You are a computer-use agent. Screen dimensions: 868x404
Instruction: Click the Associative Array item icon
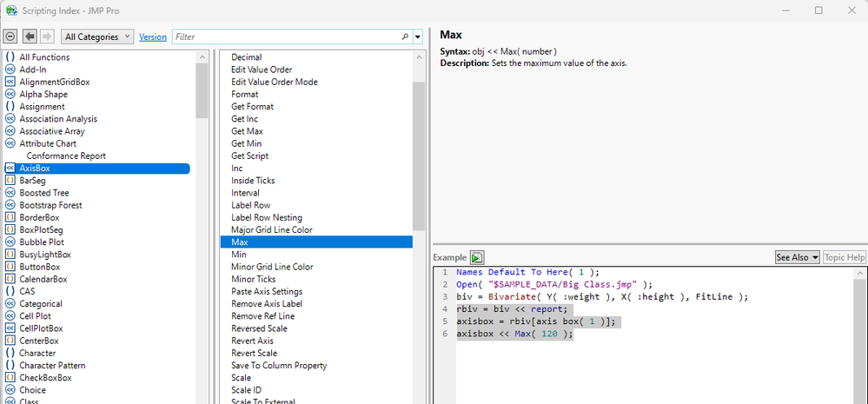(x=10, y=131)
